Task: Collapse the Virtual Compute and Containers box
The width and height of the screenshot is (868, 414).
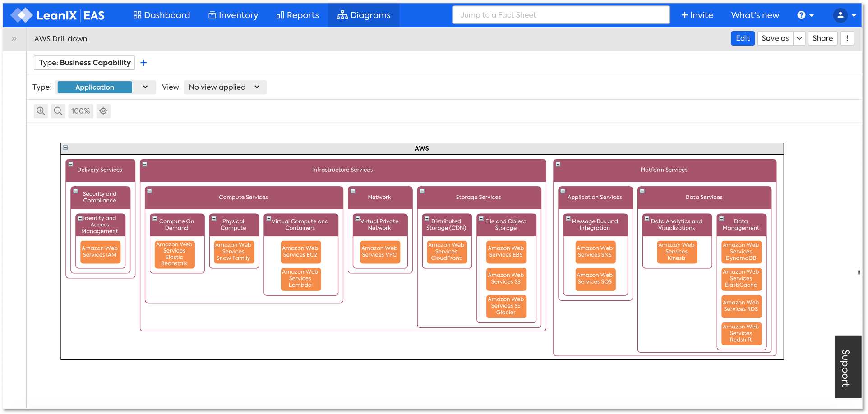Action: pos(268,218)
